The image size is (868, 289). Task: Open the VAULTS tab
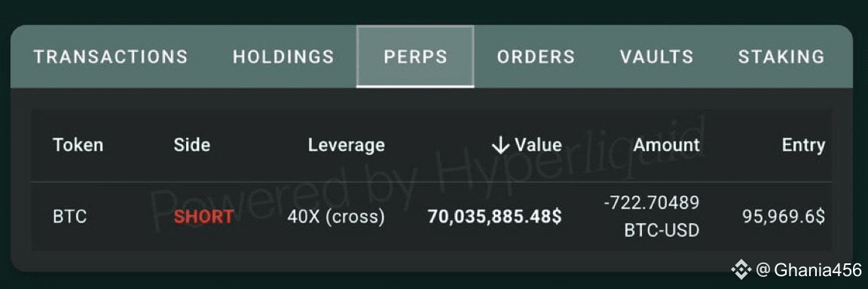pos(656,57)
